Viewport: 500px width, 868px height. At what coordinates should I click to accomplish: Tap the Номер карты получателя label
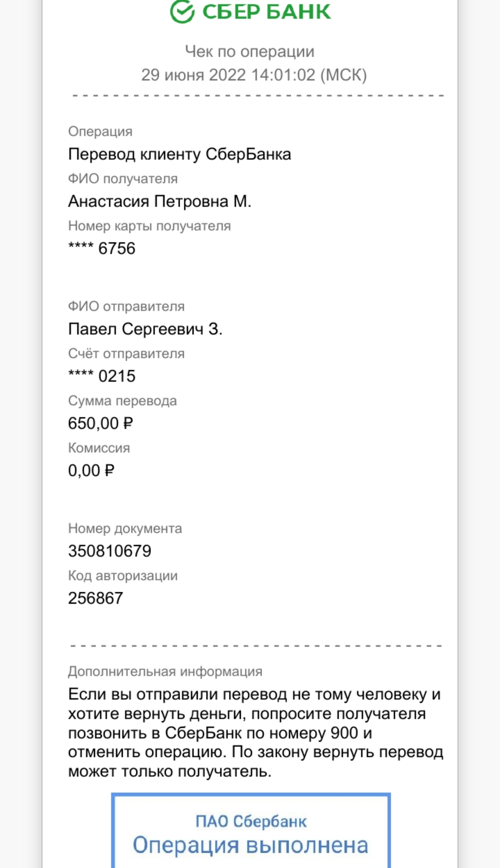tap(150, 226)
